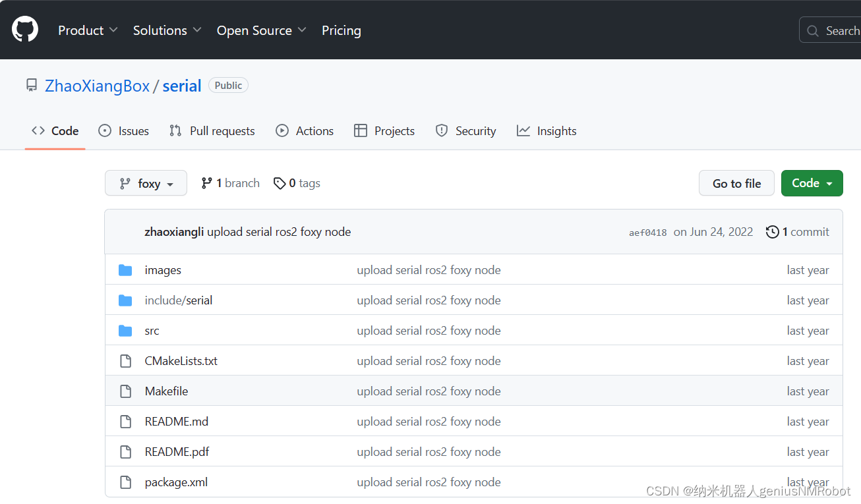Open the CMakeLists.txt file

(x=181, y=361)
